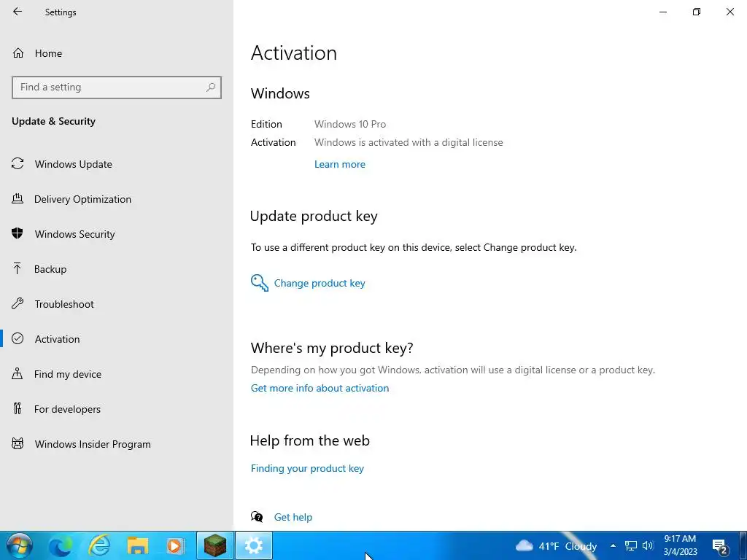This screenshot has height=560, width=747.
Task: Click the Activation page title
Action: [x=294, y=52]
